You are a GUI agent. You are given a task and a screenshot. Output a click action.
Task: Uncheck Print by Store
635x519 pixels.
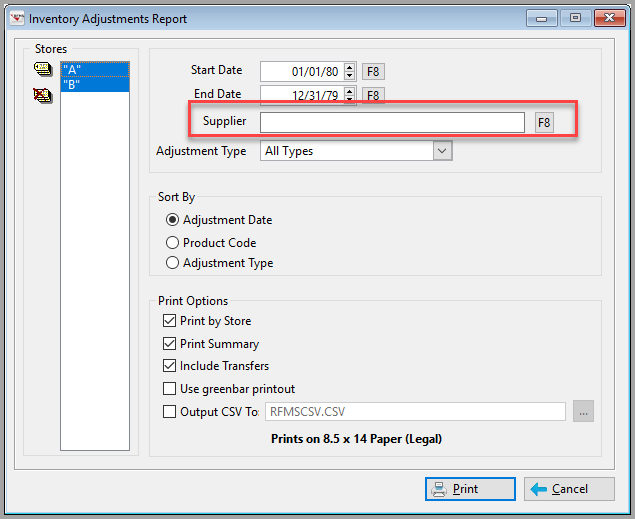169,321
